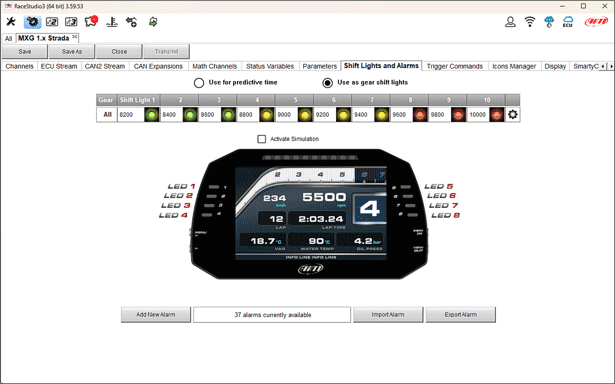Image resolution: width=615 pixels, height=384 pixels.
Task: Open shift light settings gear icon
Action: click(513, 115)
